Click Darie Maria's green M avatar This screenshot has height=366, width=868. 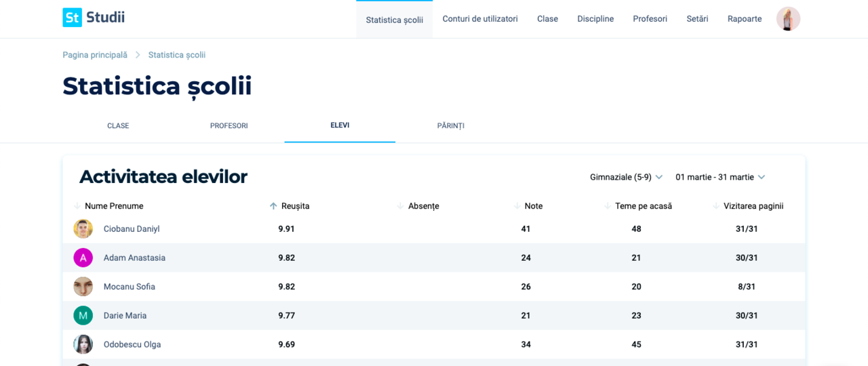point(83,316)
